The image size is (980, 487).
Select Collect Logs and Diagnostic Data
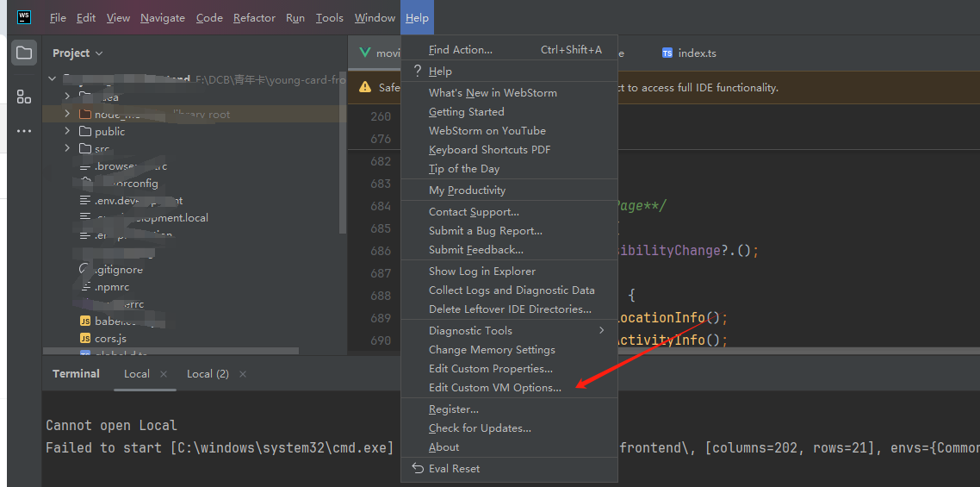pyautogui.click(x=509, y=290)
